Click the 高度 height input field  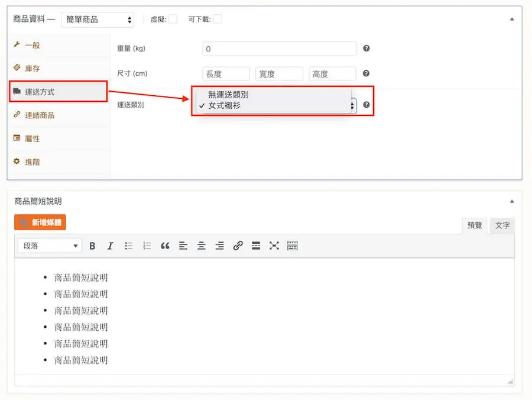[332, 74]
